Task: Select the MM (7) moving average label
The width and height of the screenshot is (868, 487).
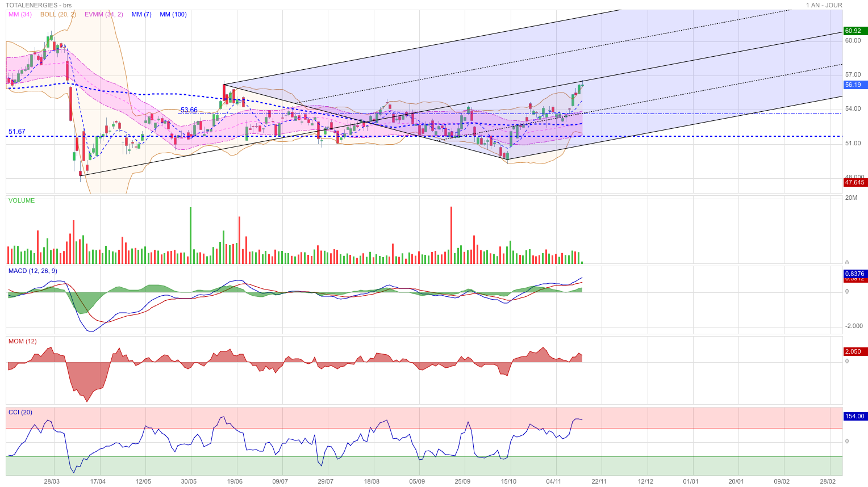Action: point(141,14)
